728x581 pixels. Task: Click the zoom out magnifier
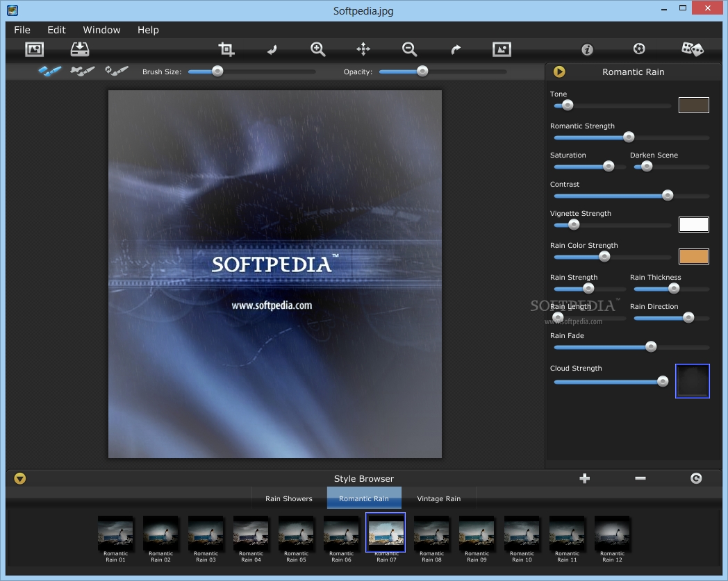410,49
